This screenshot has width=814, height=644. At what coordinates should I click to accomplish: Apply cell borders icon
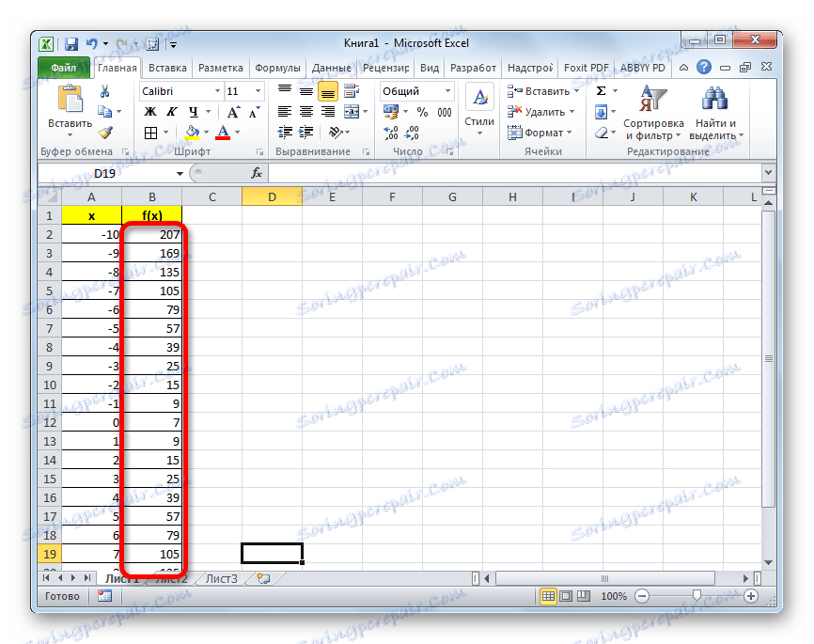point(150,133)
